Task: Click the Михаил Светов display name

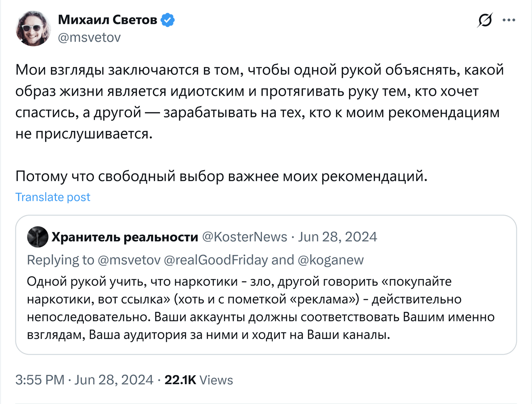Action: point(108,20)
